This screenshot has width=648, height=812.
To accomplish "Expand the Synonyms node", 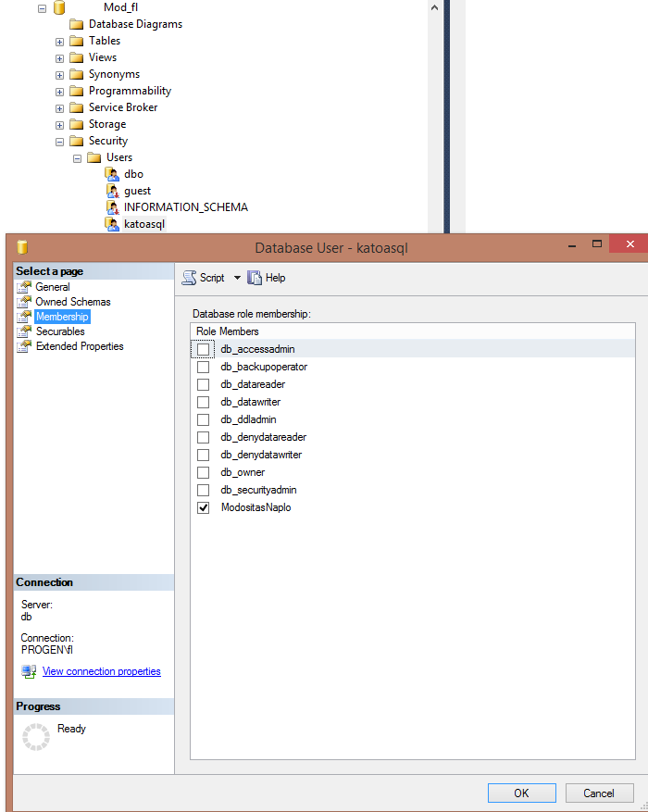I will [x=59, y=75].
